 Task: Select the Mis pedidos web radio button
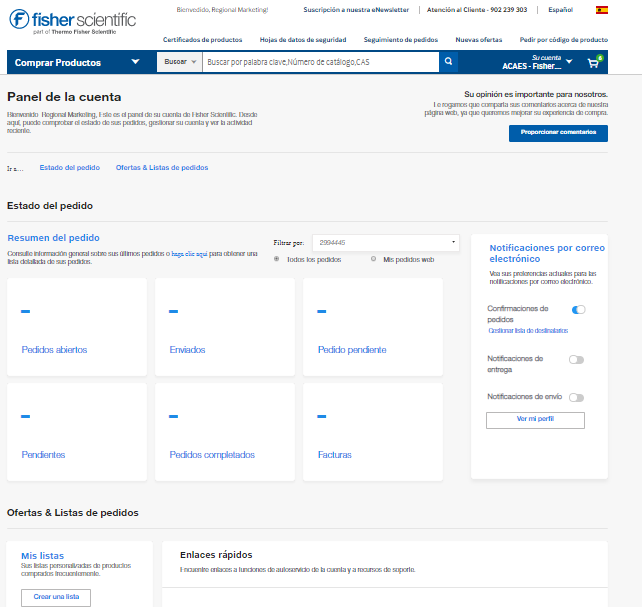pyautogui.click(x=374, y=259)
